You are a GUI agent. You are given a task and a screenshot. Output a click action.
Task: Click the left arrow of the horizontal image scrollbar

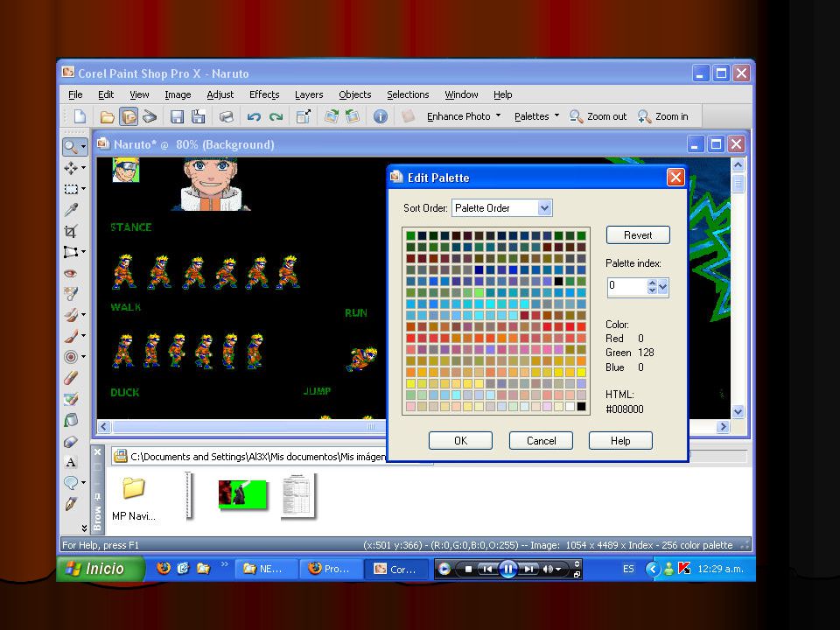104,426
